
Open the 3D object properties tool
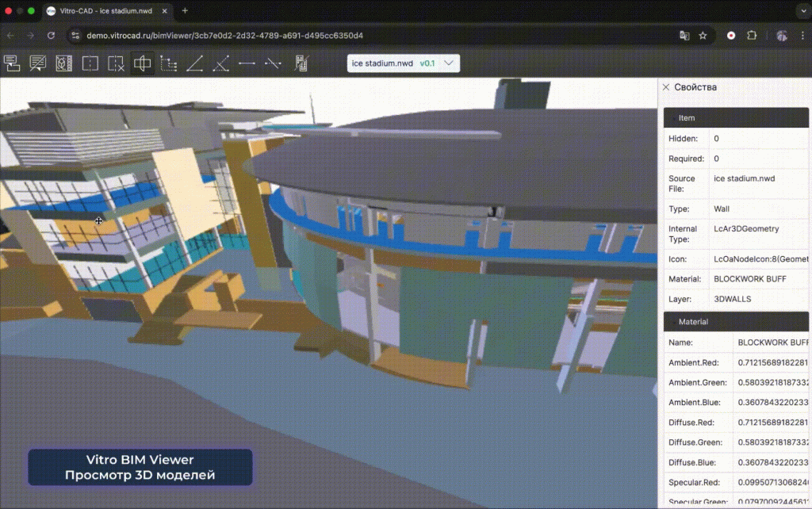pyautogui.click(x=64, y=63)
